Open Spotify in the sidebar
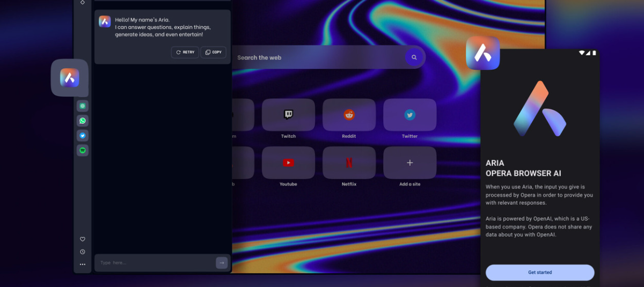 point(83,150)
